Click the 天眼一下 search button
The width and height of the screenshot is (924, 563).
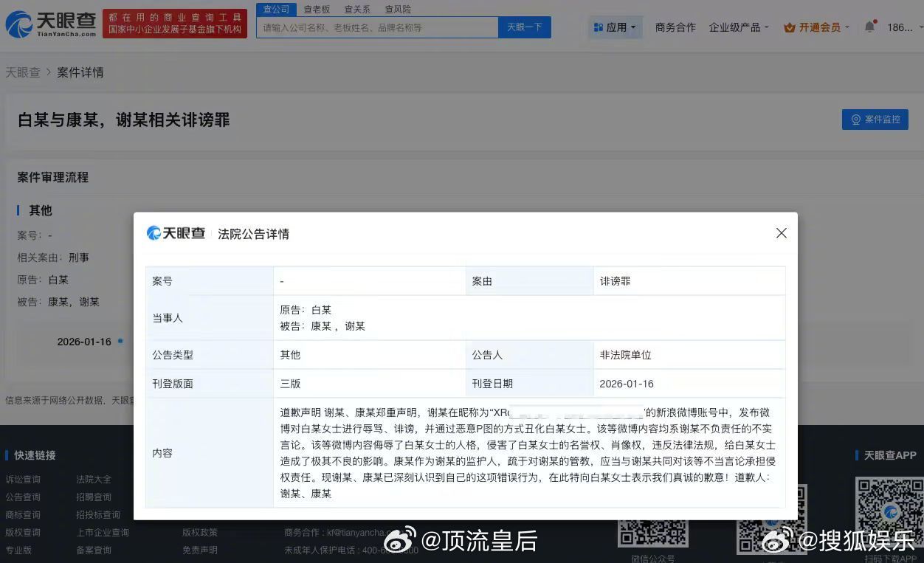coord(525,27)
